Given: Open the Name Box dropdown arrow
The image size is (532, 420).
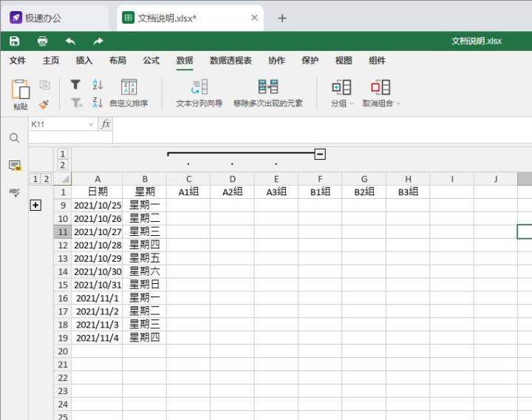Looking at the screenshot, I should click(91, 124).
